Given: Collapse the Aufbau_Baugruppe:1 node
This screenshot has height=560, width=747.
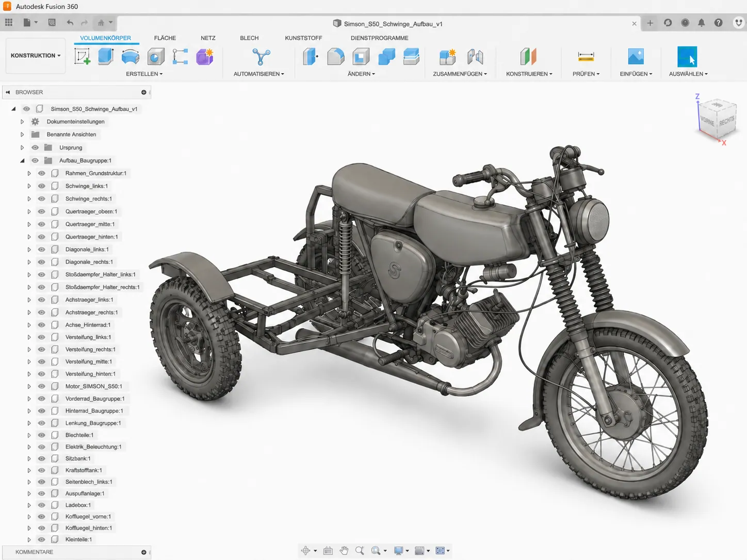Looking at the screenshot, I should (x=22, y=160).
